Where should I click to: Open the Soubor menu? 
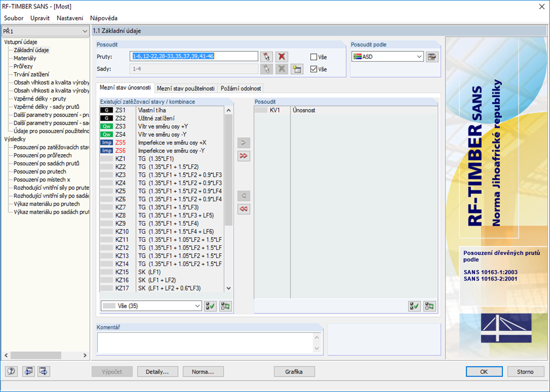[x=14, y=18]
